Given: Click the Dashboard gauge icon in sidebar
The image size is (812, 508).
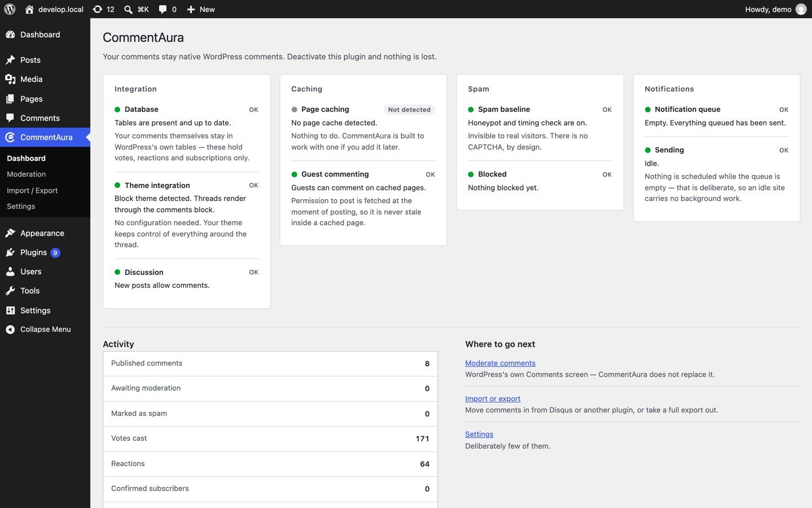Looking at the screenshot, I should 10,34.
